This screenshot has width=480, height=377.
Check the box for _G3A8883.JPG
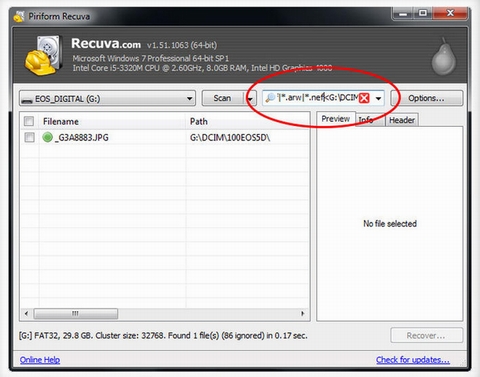point(29,137)
